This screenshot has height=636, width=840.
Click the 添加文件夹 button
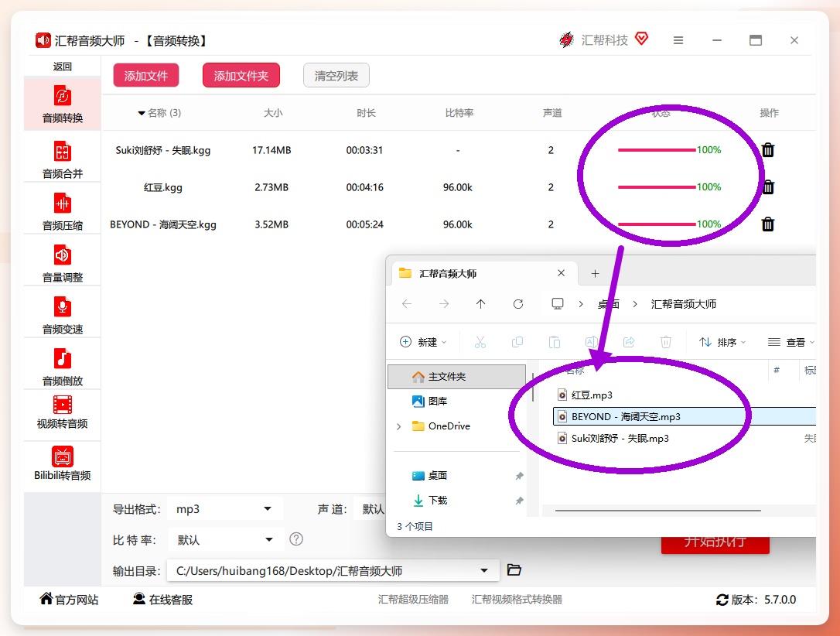(x=241, y=76)
